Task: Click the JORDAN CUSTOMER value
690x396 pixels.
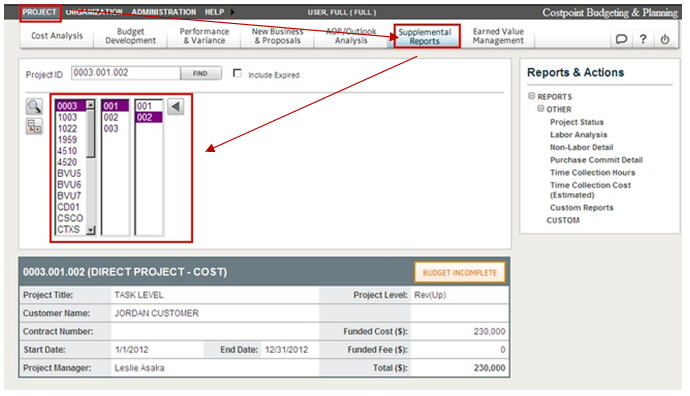Action: [x=157, y=313]
